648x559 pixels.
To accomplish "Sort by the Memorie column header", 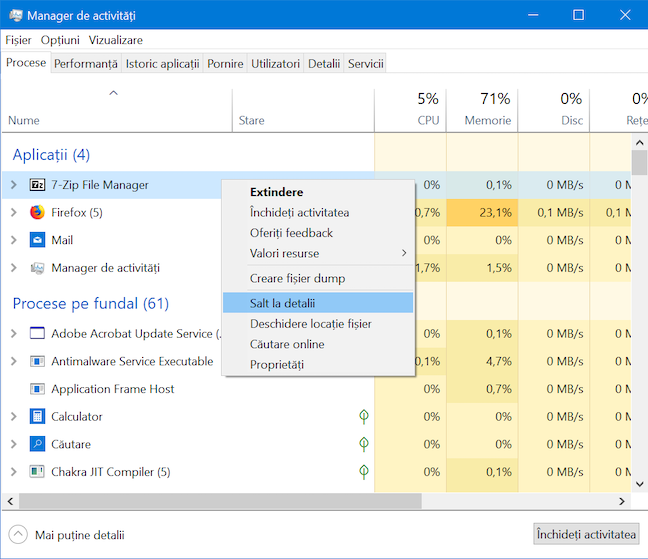I will (482, 111).
